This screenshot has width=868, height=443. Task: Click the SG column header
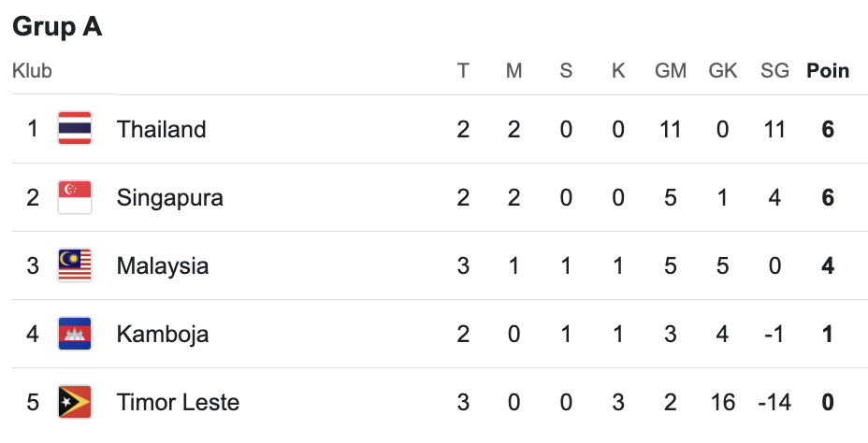(774, 71)
